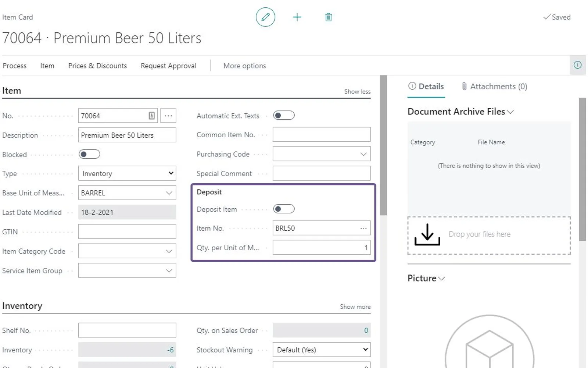Expand Base Unit of Measure BARREL dropdown
Screen dimensions: 588x368
pos(169,193)
